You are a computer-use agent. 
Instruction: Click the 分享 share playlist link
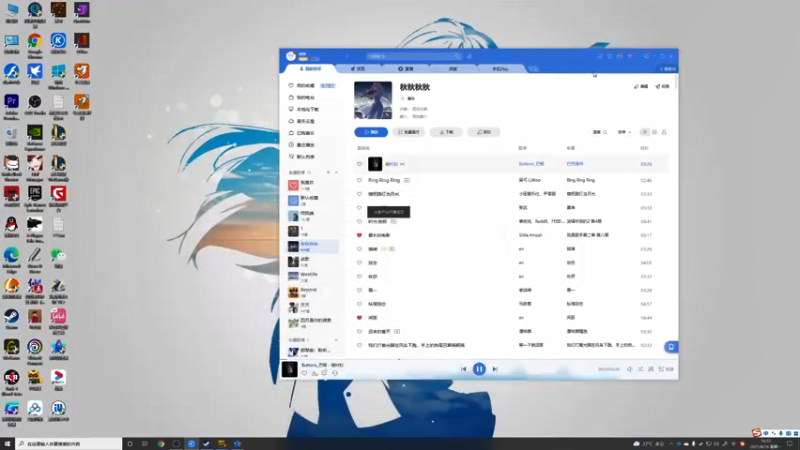point(662,87)
